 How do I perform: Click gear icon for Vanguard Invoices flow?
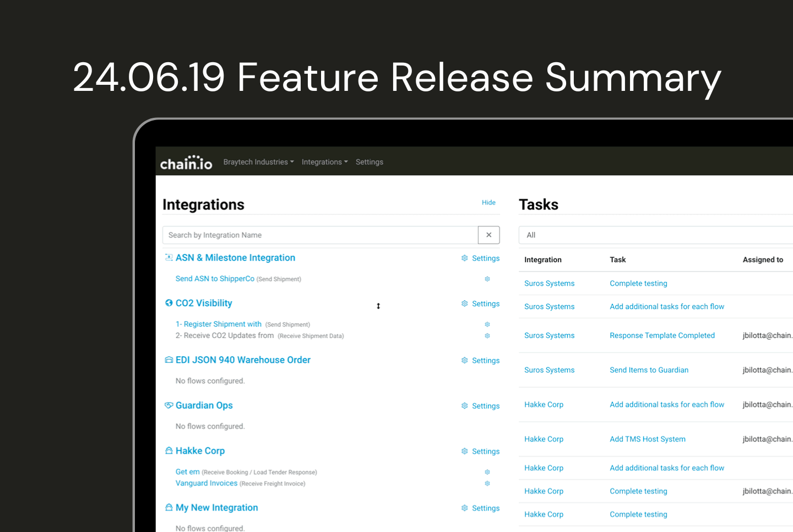coord(487,484)
